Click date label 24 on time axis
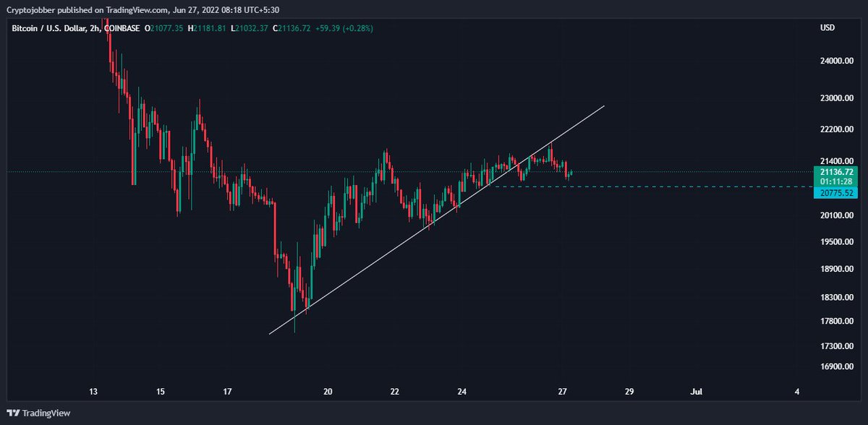Viewport: 868px width, 425px height. [x=462, y=392]
